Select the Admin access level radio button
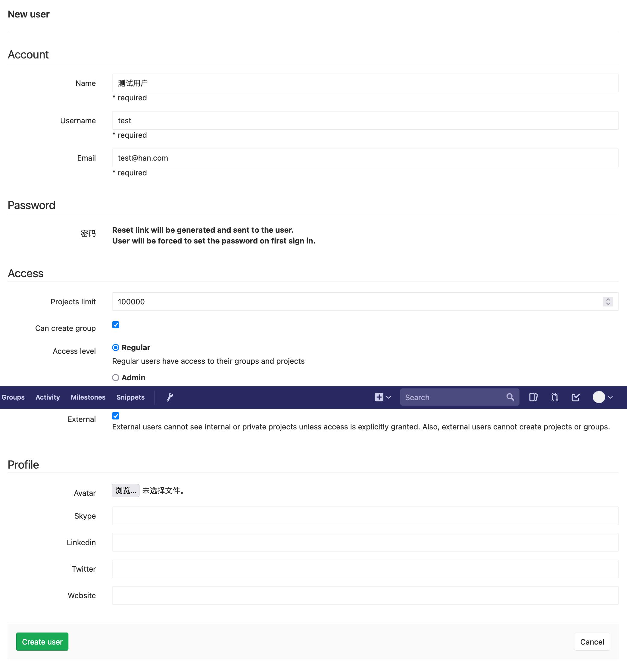This screenshot has width=627, height=672. tap(116, 377)
